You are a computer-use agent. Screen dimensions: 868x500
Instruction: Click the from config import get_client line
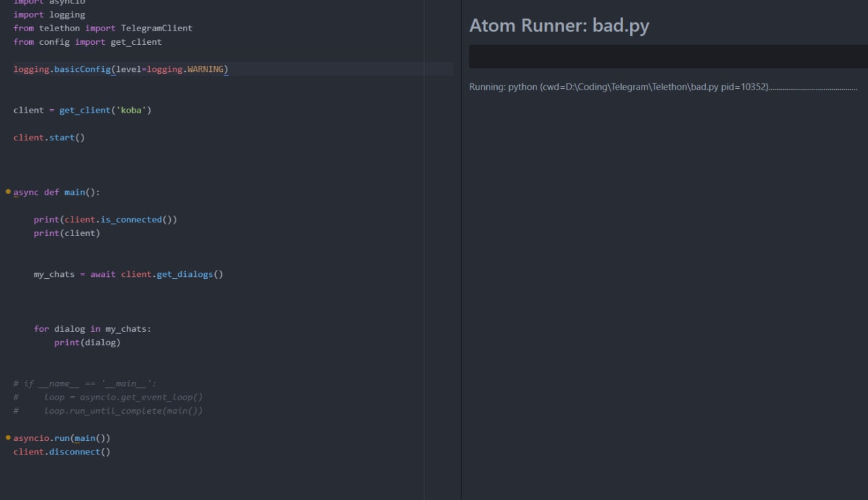(87, 41)
